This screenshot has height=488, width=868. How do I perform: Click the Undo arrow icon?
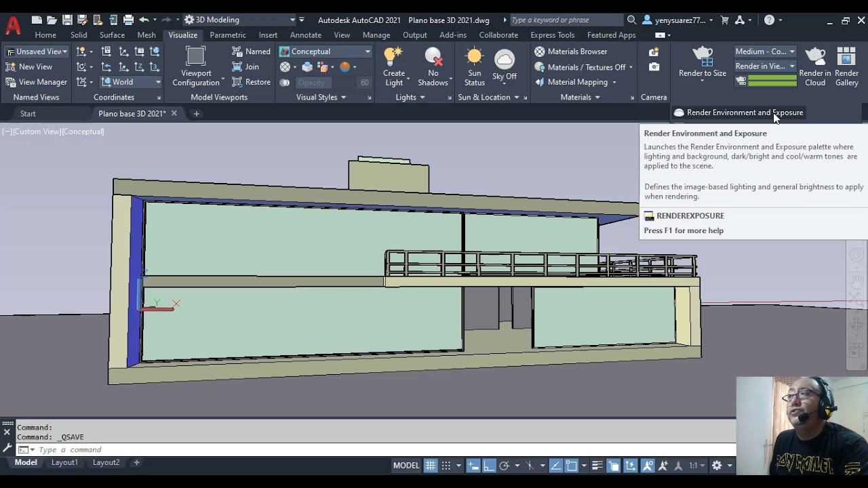(x=144, y=20)
